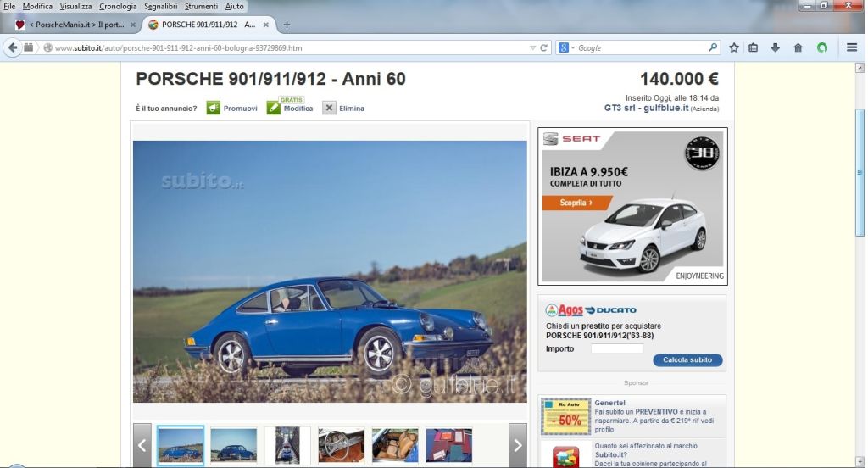868x468 pixels.
Task: Open the Google search engine selector
Action: (x=566, y=48)
